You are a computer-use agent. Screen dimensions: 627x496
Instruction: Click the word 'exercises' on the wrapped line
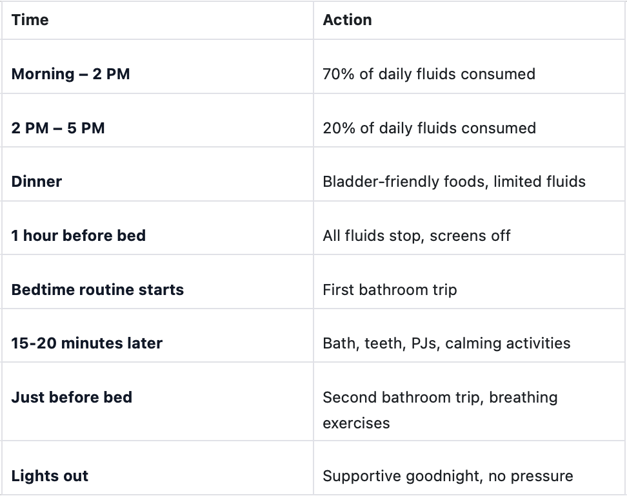tap(356, 423)
